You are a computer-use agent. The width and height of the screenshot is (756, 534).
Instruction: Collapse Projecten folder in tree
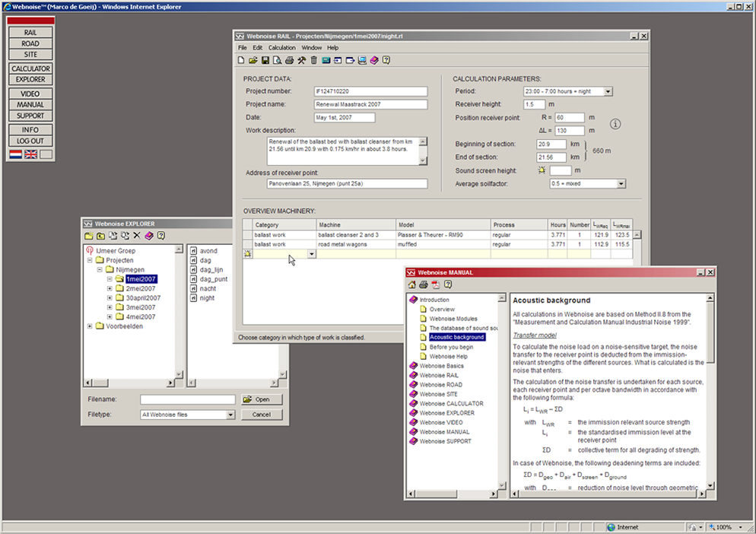pyautogui.click(x=90, y=260)
